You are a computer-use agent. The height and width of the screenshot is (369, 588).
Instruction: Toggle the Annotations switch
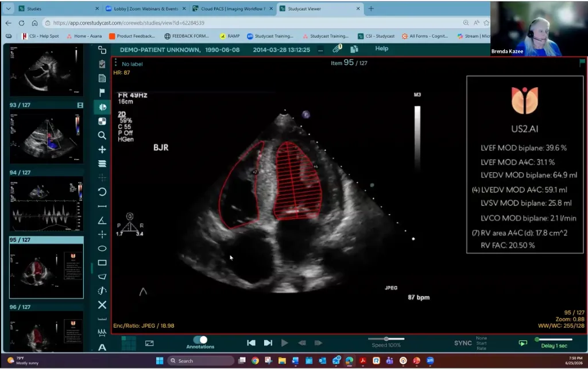[x=200, y=339]
